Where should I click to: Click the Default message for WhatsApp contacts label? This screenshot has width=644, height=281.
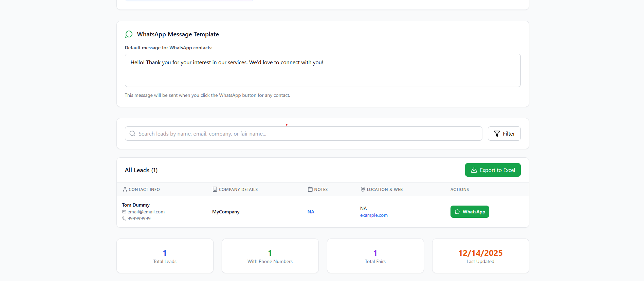[x=169, y=48]
